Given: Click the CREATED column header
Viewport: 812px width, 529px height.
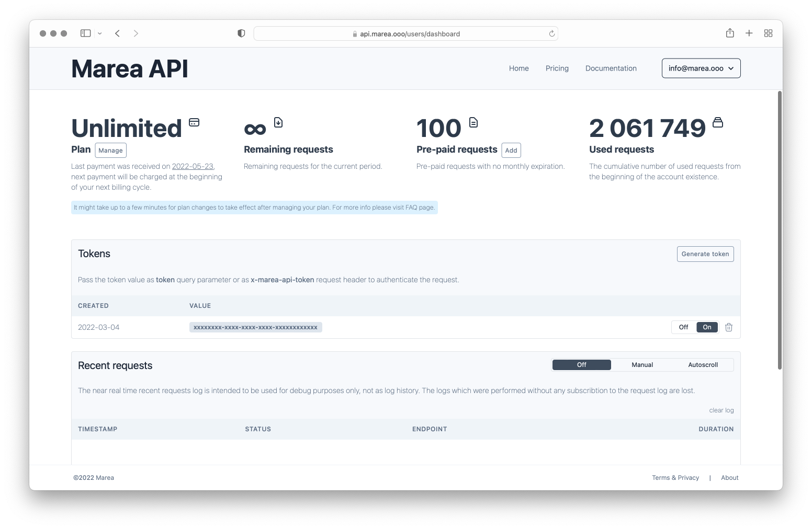Looking at the screenshot, I should [x=93, y=306].
